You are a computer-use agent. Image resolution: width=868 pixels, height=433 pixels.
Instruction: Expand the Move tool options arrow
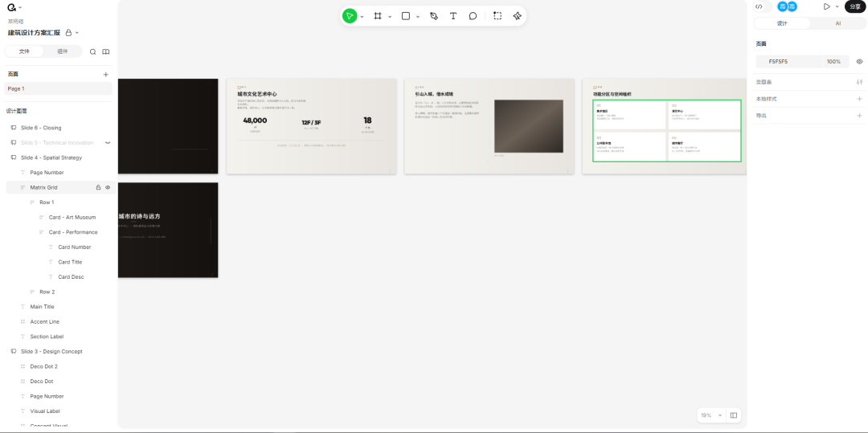362,17
